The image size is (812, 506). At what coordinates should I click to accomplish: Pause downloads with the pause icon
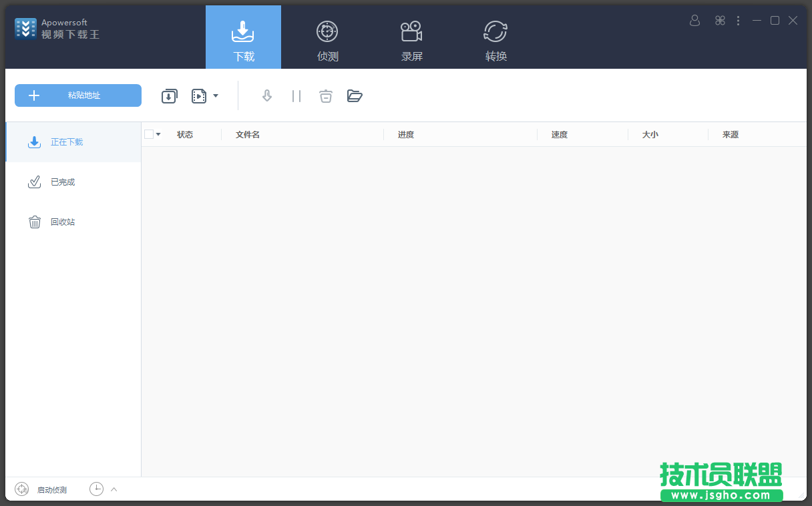296,96
